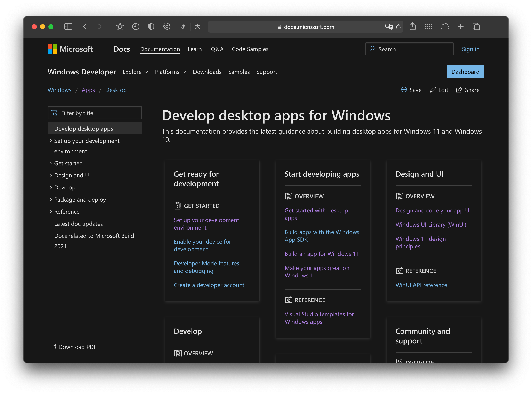Click the privacy shield icon
This screenshot has height=394, width=532.
coord(151,26)
